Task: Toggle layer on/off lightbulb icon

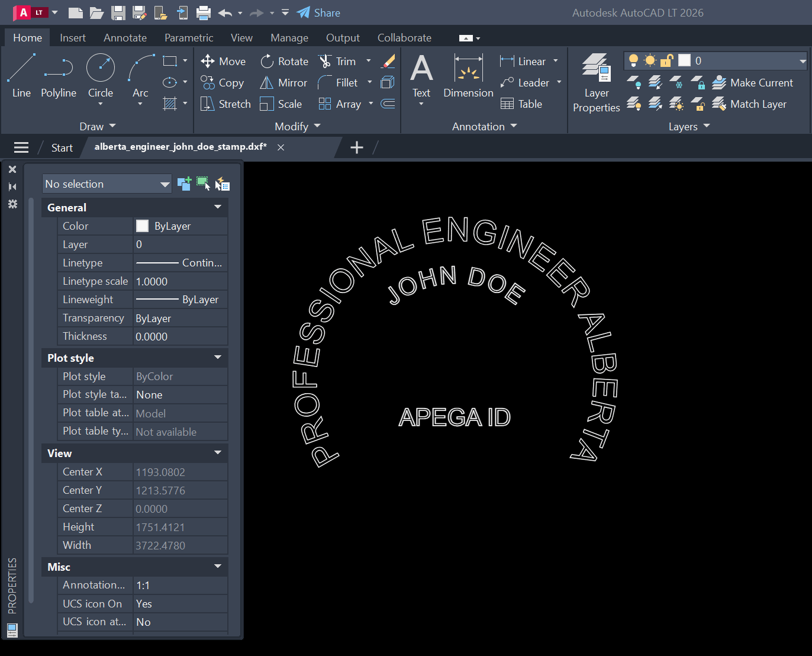Action: click(633, 60)
